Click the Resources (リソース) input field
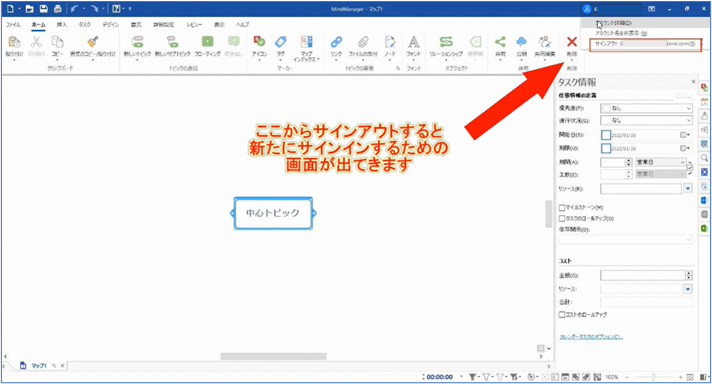The image size is (712, 384). click(641, 188)
